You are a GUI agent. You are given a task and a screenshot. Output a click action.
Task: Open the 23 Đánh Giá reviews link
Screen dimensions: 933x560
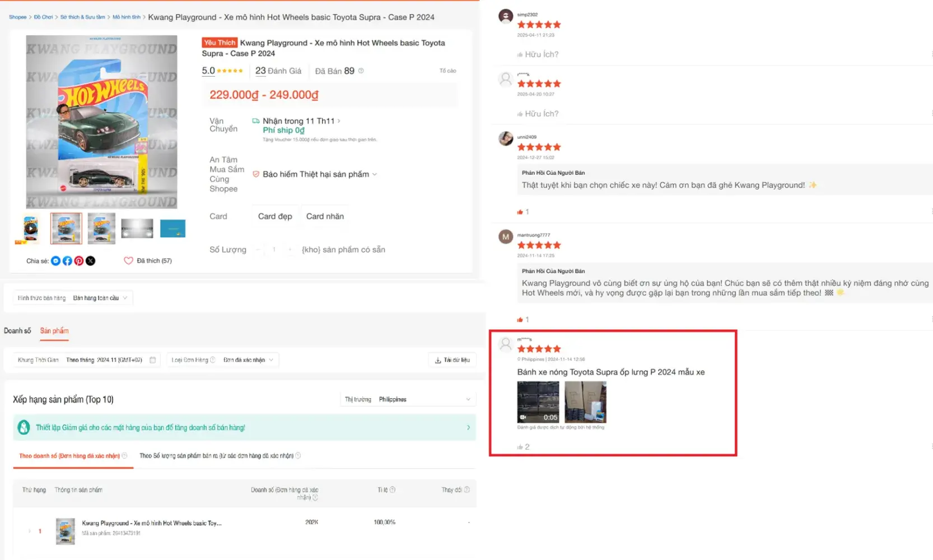[x=278, y=71]
